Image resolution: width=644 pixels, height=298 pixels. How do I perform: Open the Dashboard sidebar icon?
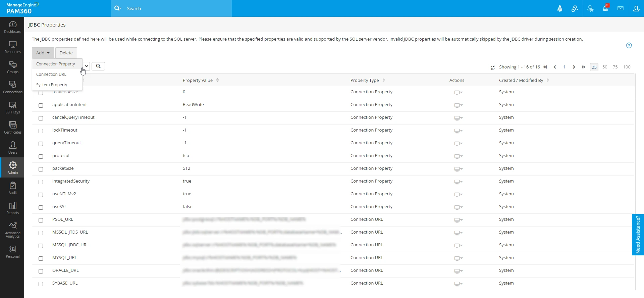click(12, 27)
